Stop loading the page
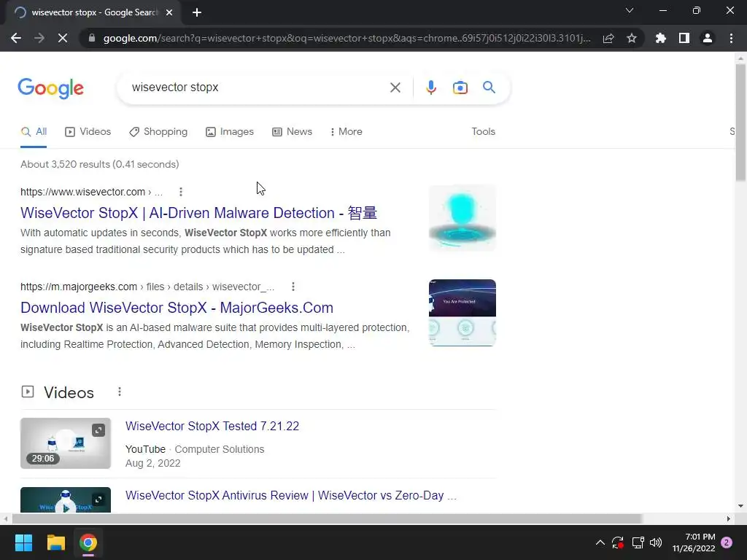 63,38
